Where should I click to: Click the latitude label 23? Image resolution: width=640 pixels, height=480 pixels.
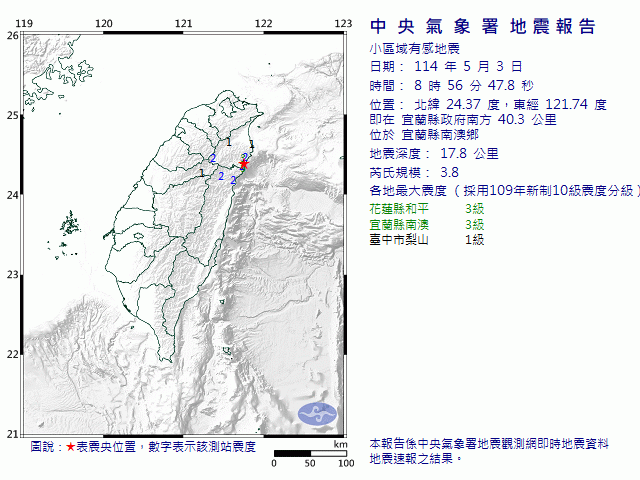12,274
